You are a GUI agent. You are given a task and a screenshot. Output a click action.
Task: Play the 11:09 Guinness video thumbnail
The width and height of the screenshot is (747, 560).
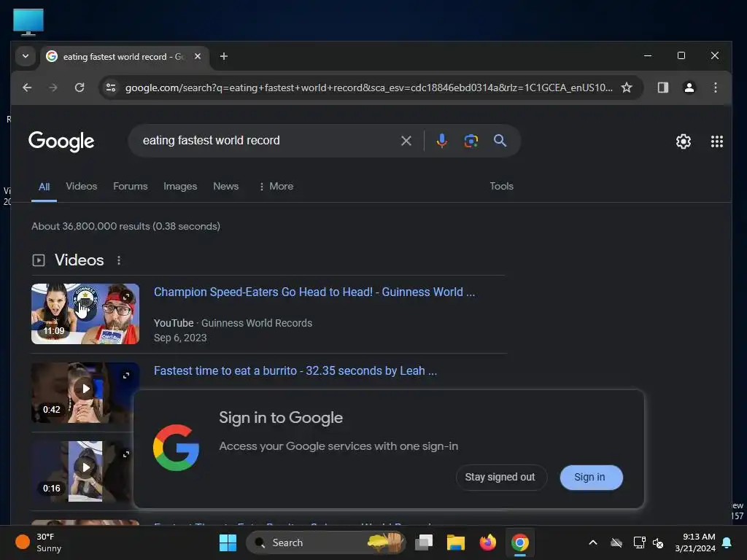tap(85, 314)
